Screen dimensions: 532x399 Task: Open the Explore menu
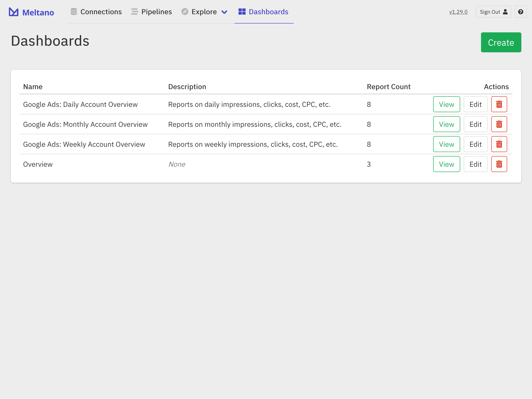tap(204, 12)
